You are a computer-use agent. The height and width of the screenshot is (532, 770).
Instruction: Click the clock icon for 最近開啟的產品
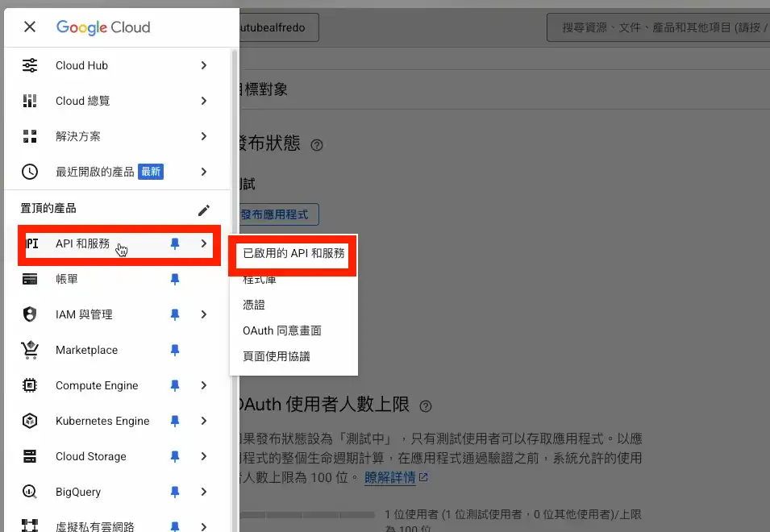30,172
